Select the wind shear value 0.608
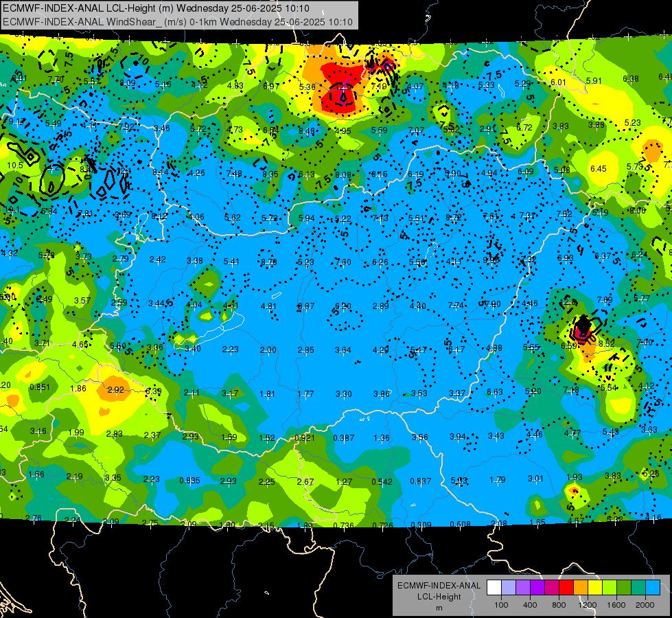672x618 pixels. (x=461, y=524)
